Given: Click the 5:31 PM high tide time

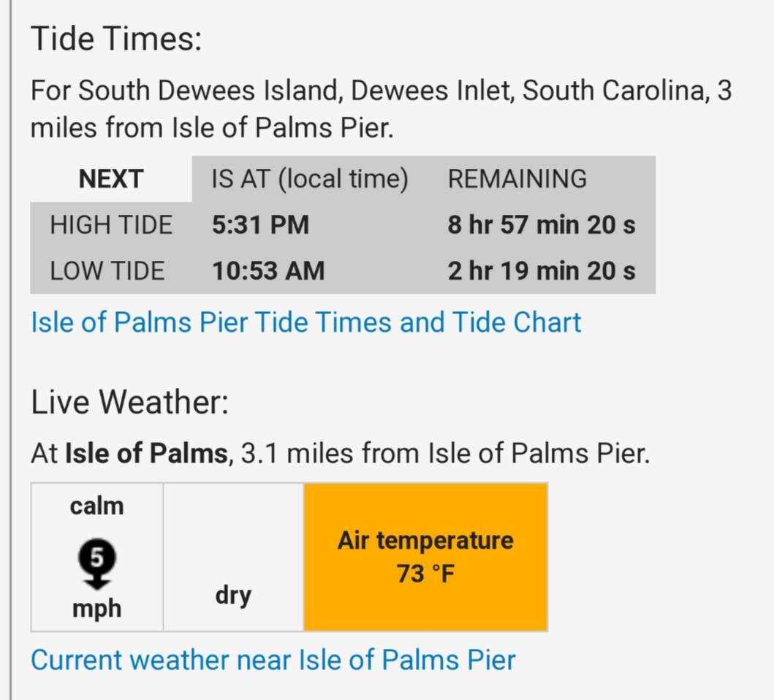Looking at the screenshot, I should (x=261, y=224).
